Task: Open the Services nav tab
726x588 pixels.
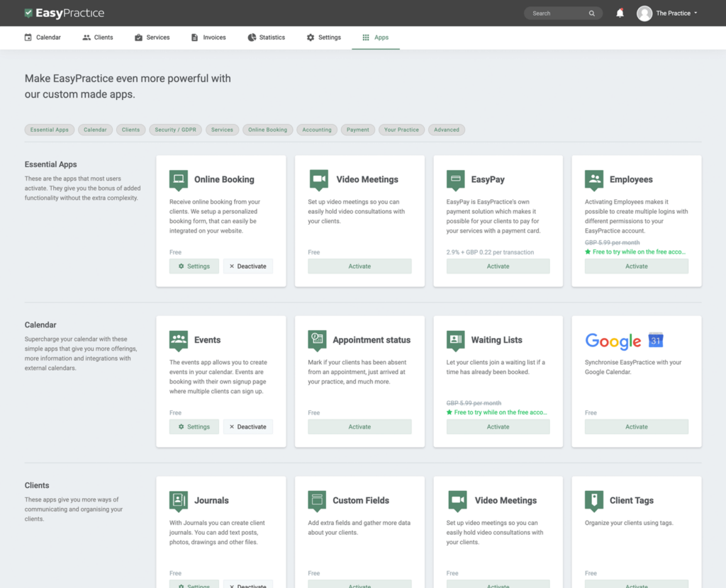Action: pos(152,38)
